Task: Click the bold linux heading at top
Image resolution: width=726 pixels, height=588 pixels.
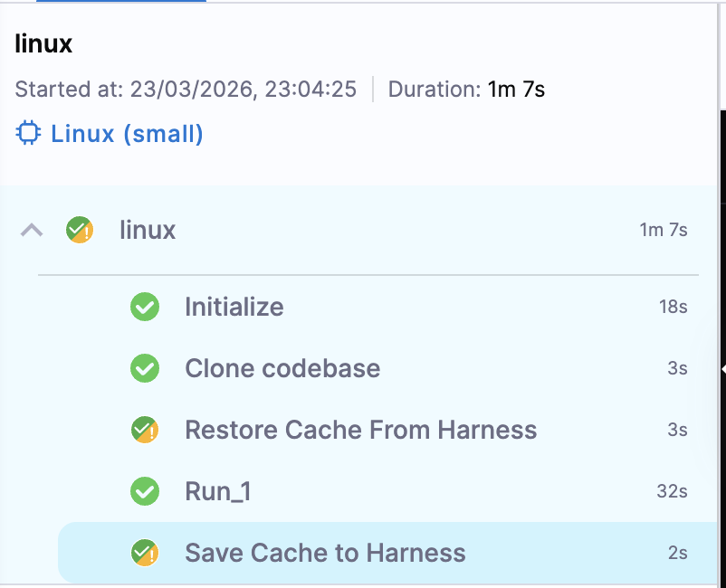Action: coord(43,43)
